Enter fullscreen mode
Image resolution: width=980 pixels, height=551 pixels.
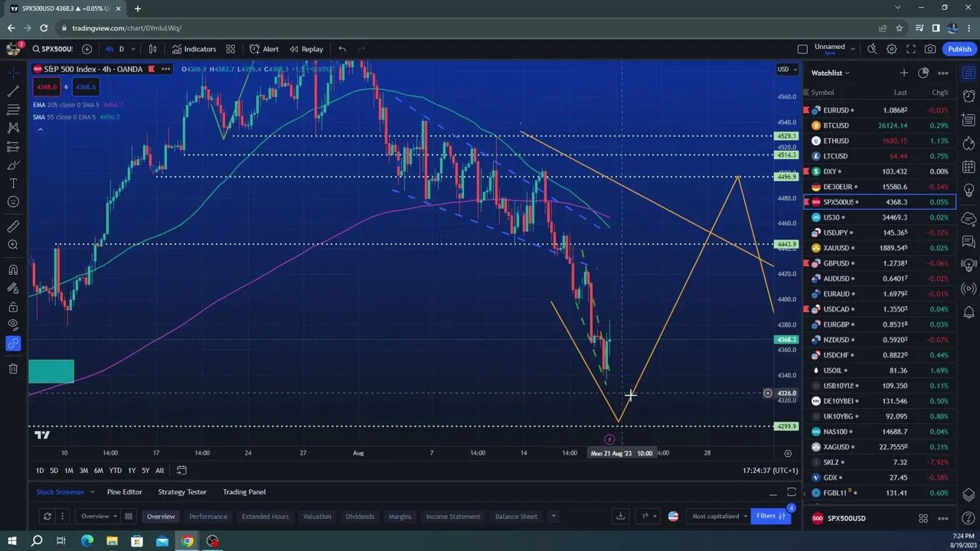[911, 49]
